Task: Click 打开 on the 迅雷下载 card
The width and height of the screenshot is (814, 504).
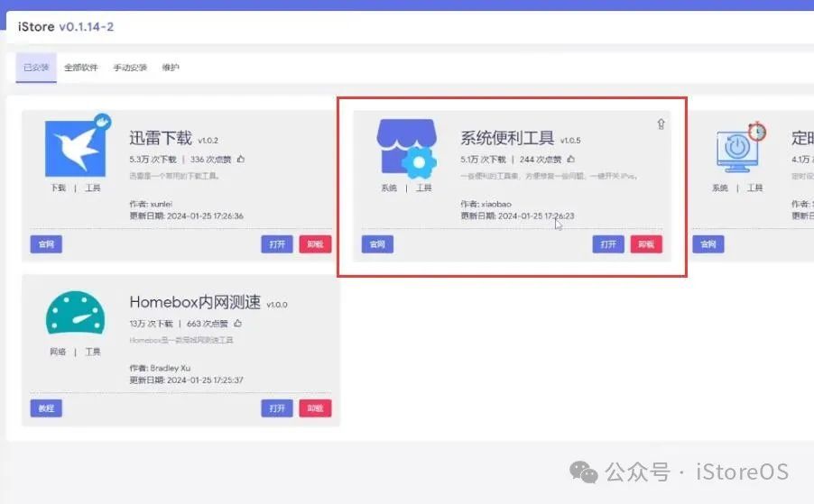Action: point(277,244)
